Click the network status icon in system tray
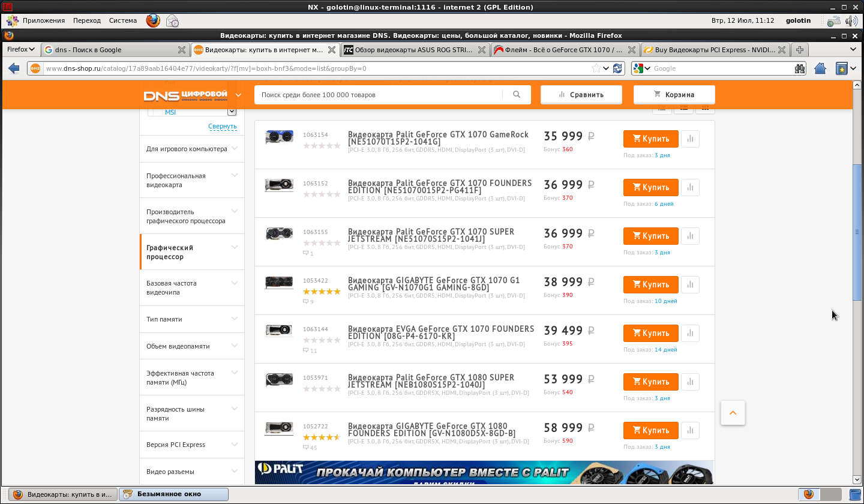The image size is (864, 504). [833, 21]
